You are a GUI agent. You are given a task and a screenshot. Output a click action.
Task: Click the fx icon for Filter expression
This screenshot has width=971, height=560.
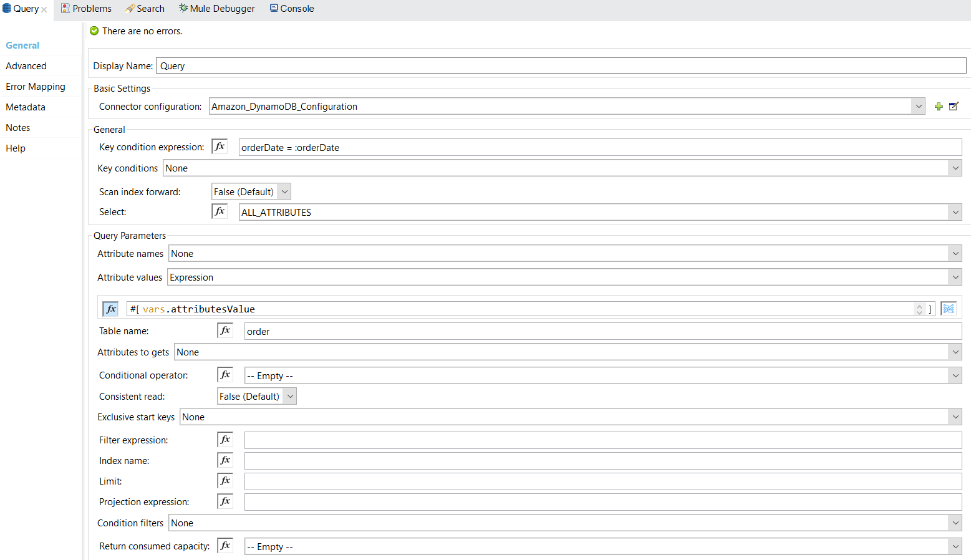225,439
